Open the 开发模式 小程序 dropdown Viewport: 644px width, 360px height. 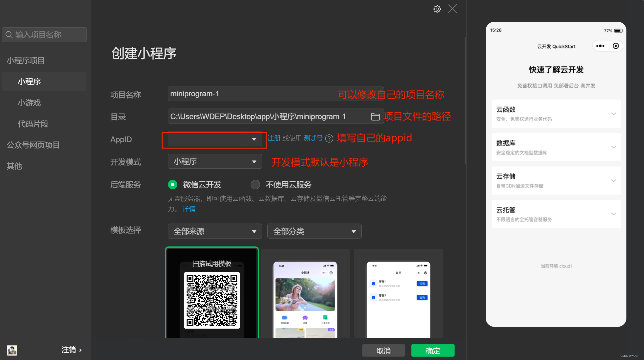click(215, 162)
